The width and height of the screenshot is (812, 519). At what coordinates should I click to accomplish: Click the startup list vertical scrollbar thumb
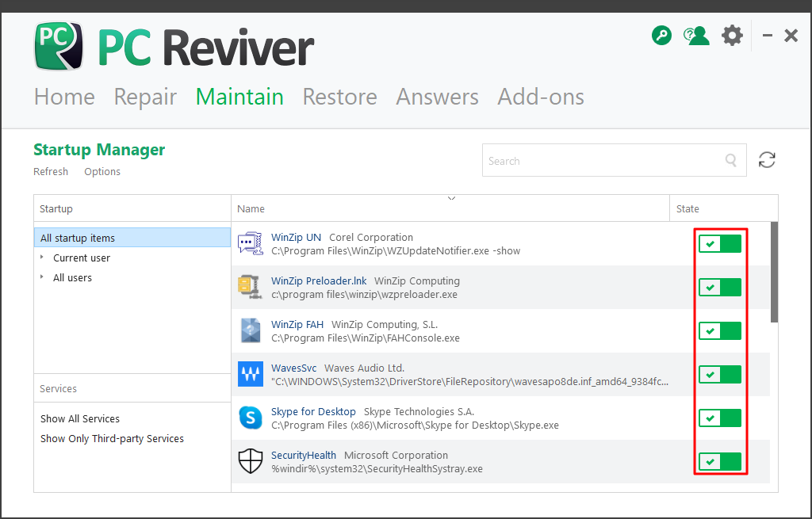[x=774, y=272]
